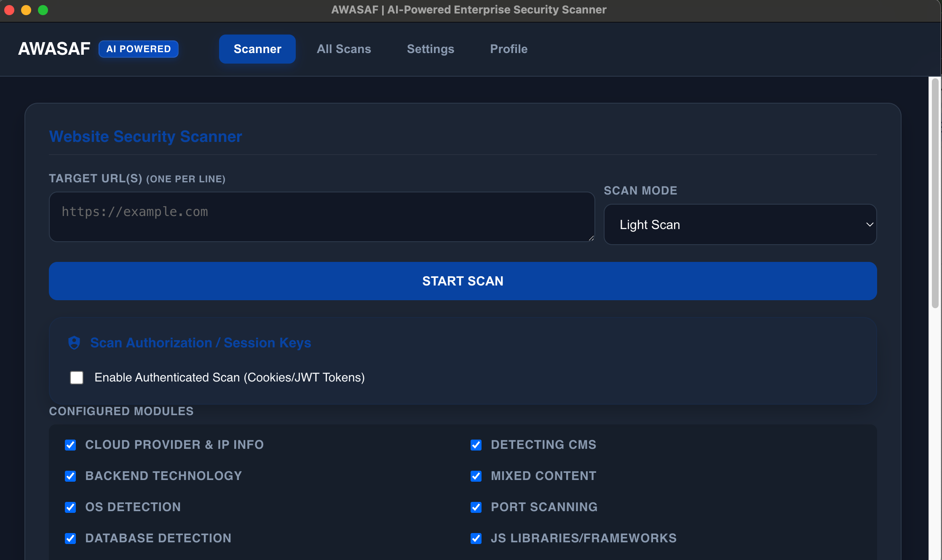Toggle PORT SCANNING off
The width and height of the screenshot is (942, 560).
476,507
